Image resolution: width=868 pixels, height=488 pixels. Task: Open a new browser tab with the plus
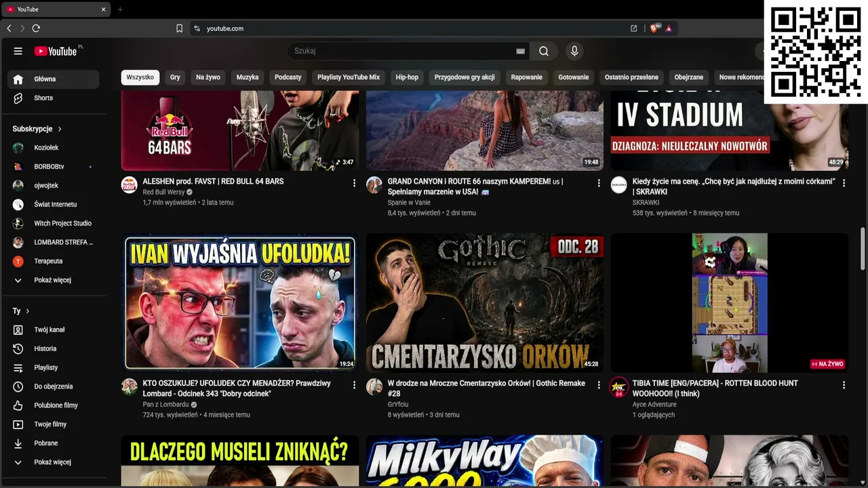coord(120,9)
